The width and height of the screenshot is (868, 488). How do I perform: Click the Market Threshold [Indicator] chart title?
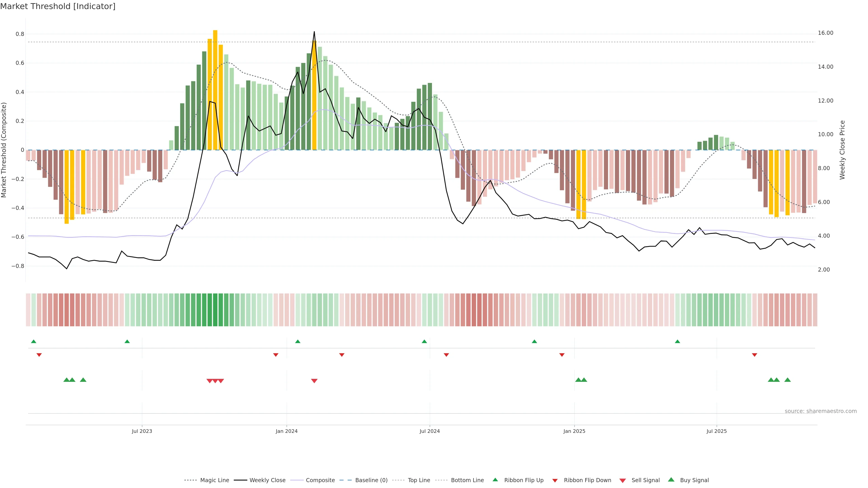[58, 6]
